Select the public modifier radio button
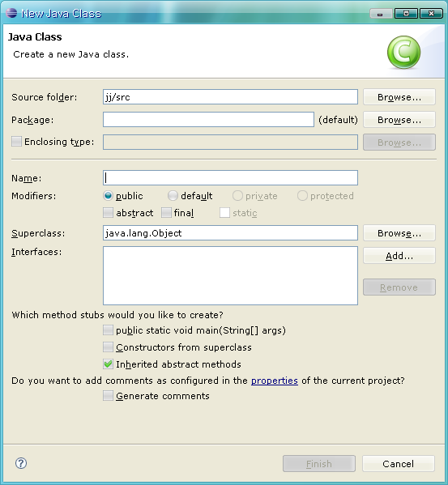 [x=108, y=195]
